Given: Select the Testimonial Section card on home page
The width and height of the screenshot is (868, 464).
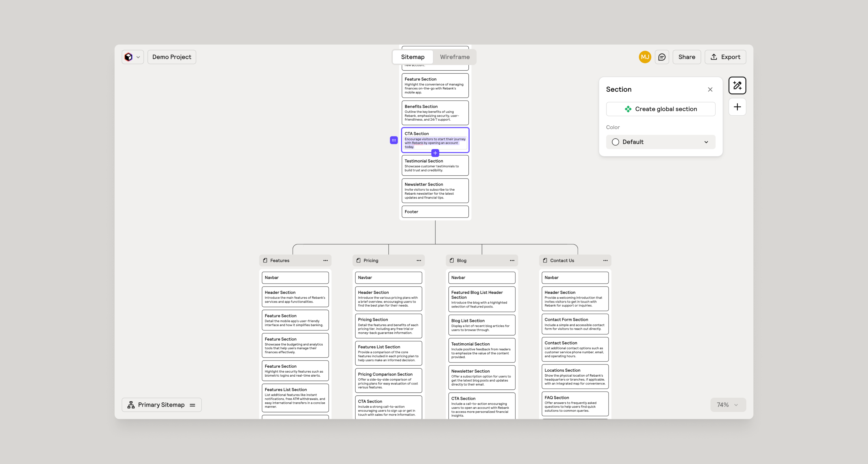Looking at the screenshot, I should pos(435,165).
